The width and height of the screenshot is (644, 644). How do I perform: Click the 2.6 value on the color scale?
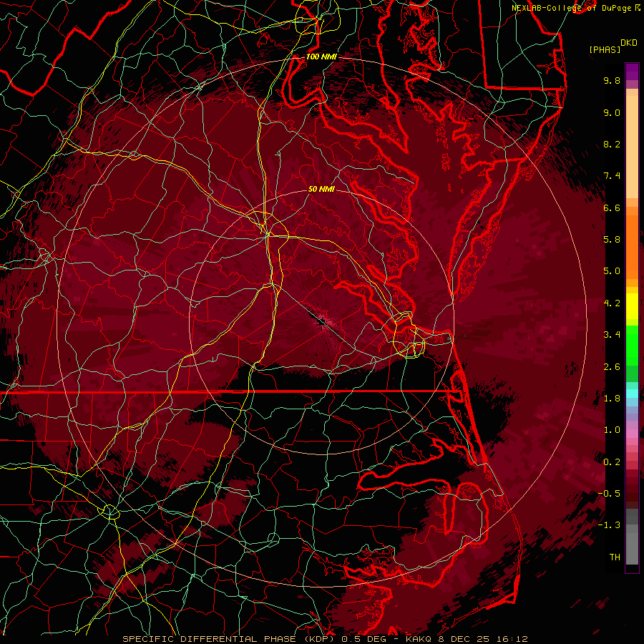[x=612, y=367]
